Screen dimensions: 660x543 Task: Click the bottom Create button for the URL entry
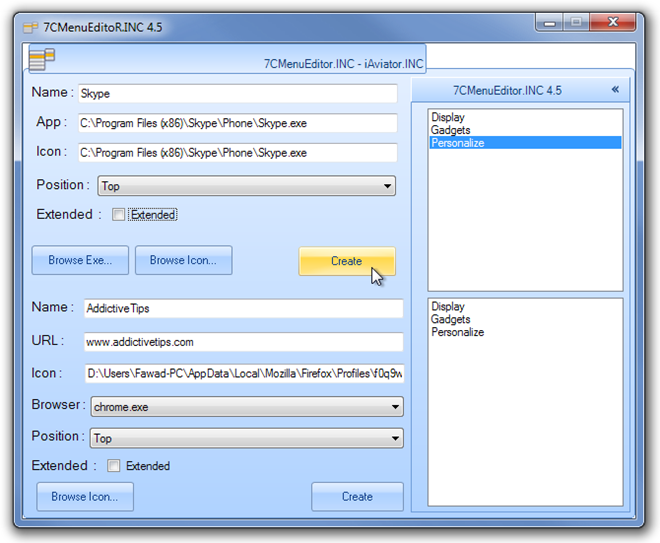coord(357,497)
